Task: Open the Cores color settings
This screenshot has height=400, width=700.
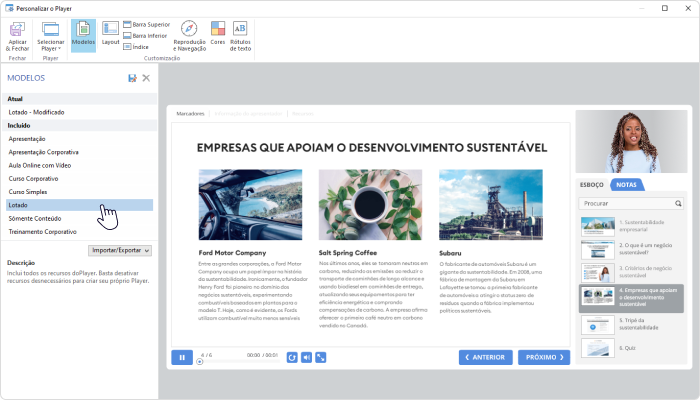Action: [218, 33]
